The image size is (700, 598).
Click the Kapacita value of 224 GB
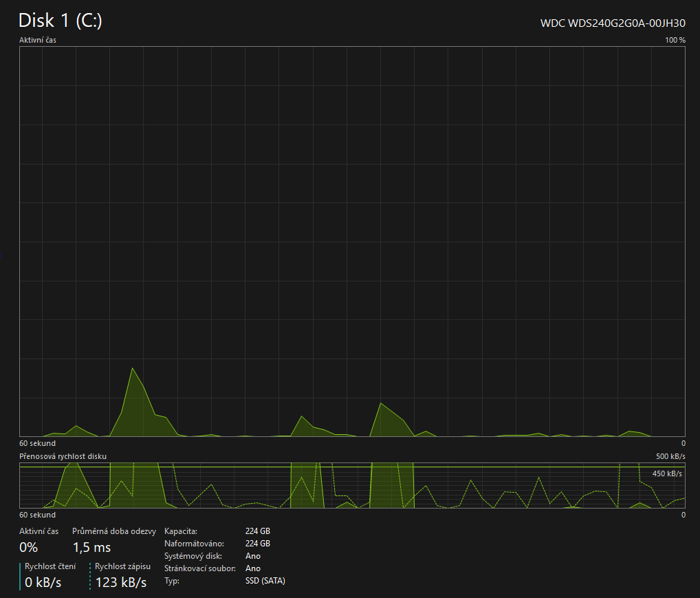[257, 531]
